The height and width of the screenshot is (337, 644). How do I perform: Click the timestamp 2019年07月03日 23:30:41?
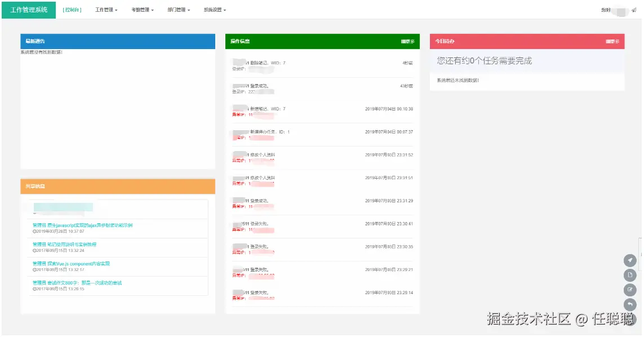389,224
